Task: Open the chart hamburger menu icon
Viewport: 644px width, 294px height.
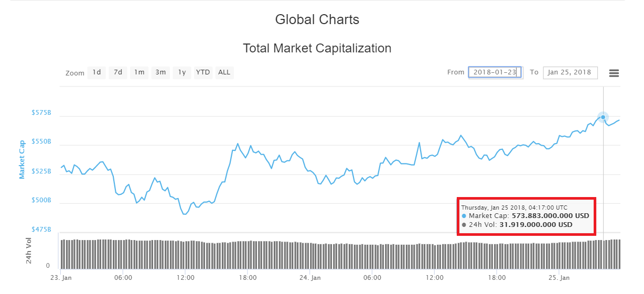Action: (614, 73)
